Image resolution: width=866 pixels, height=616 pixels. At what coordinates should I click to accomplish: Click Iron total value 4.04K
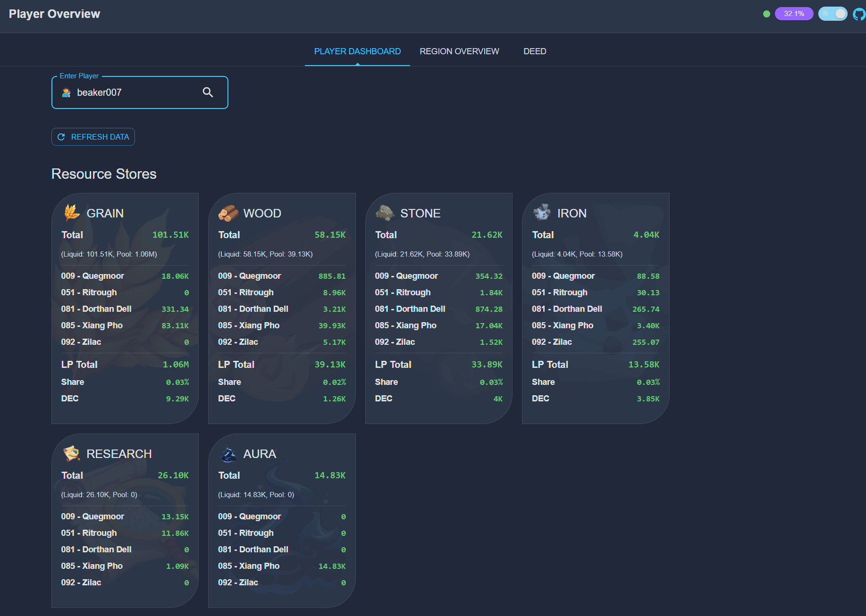pos(646,235)
